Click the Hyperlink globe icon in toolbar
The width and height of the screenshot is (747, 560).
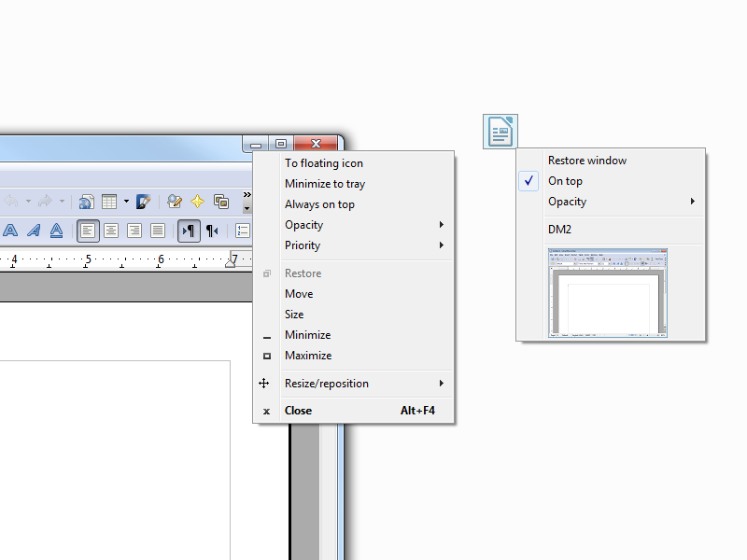(86, 202)
